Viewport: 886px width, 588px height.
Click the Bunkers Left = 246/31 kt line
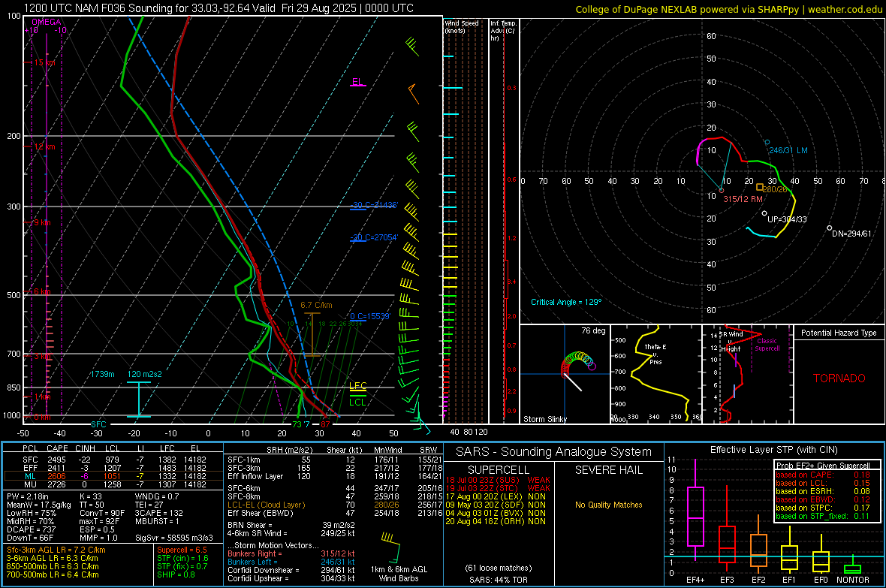pos(291,562)
